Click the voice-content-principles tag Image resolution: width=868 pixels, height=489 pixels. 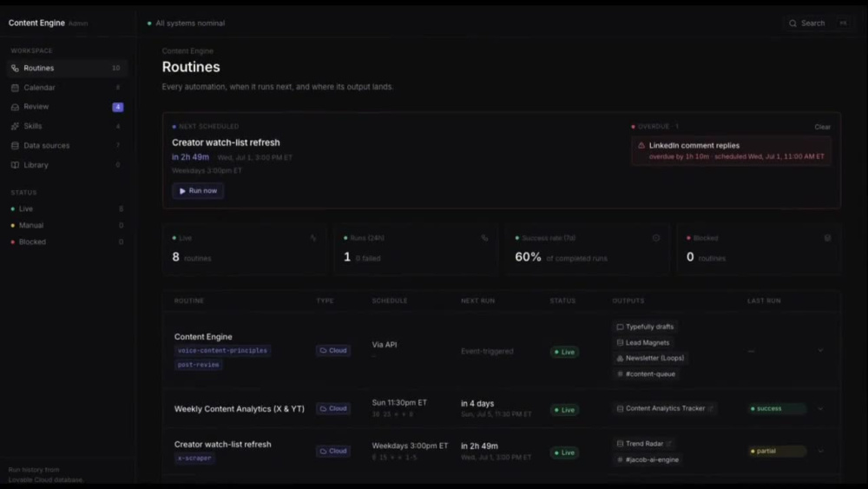point(222,351)
